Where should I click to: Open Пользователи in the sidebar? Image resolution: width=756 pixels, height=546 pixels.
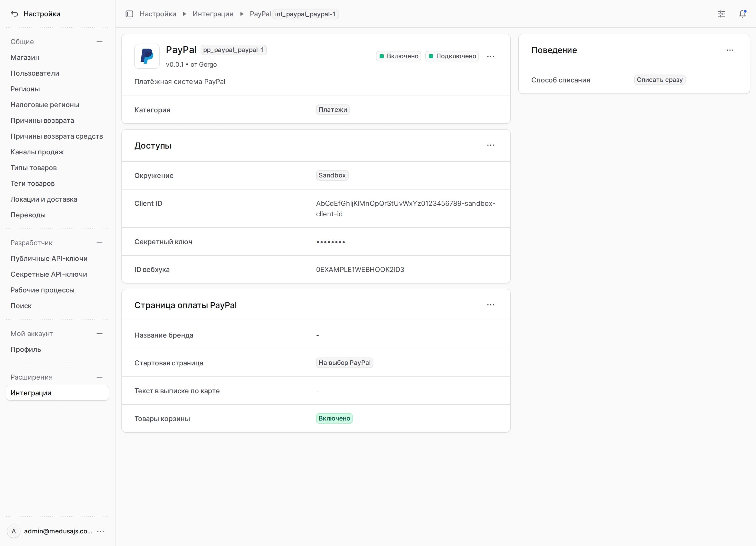57,73
